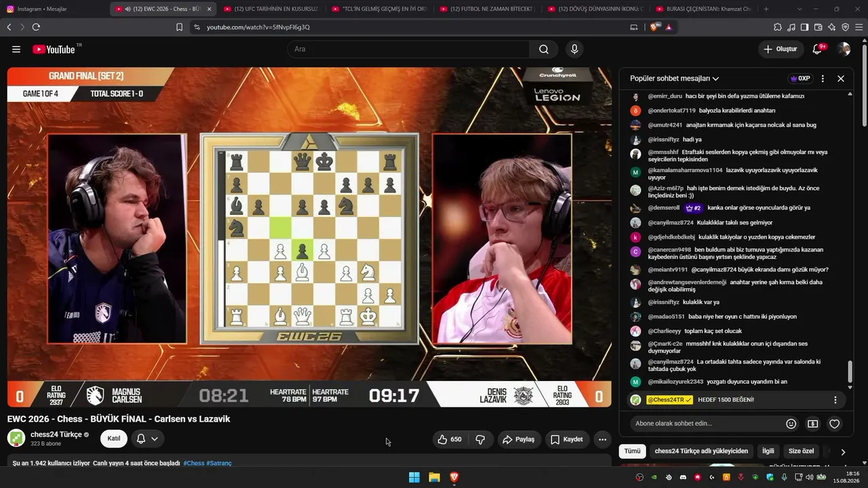Open the chess24 Türkçe channel avatar
This screenshot has width=868, height=488.
coord(16,438)
